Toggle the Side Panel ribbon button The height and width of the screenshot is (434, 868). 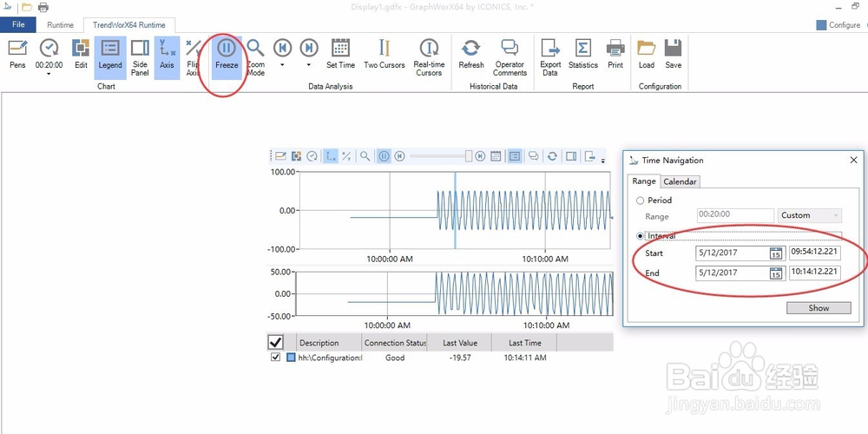(140, 57)
